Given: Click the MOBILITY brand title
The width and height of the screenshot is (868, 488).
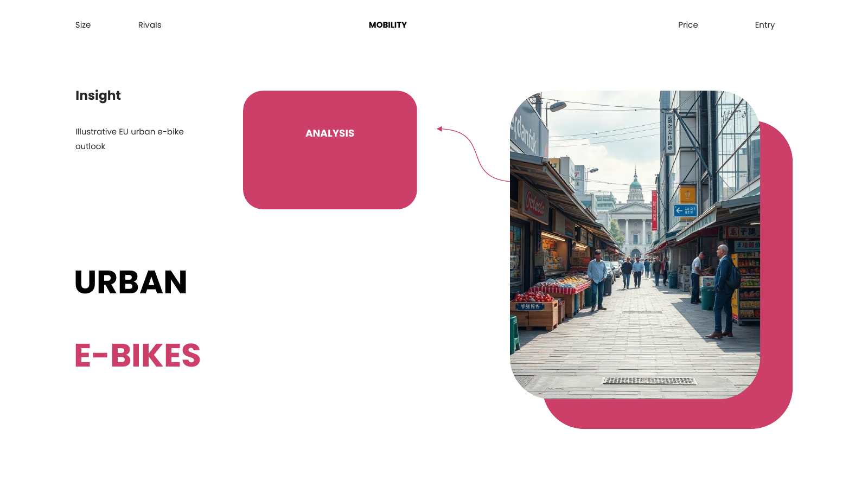Looking at the screenshot, I should point(388,25).
